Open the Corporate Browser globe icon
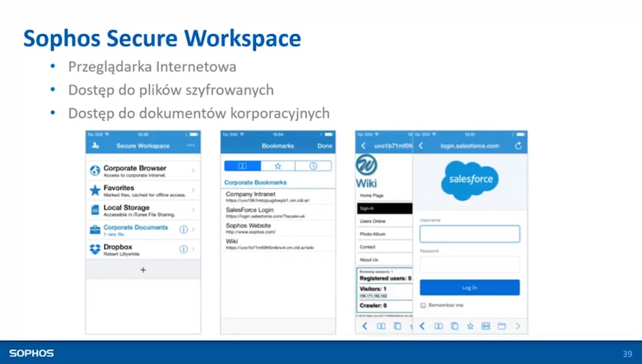Image resolution: width=642 pixels, height=364 pixels. point(95,170)
